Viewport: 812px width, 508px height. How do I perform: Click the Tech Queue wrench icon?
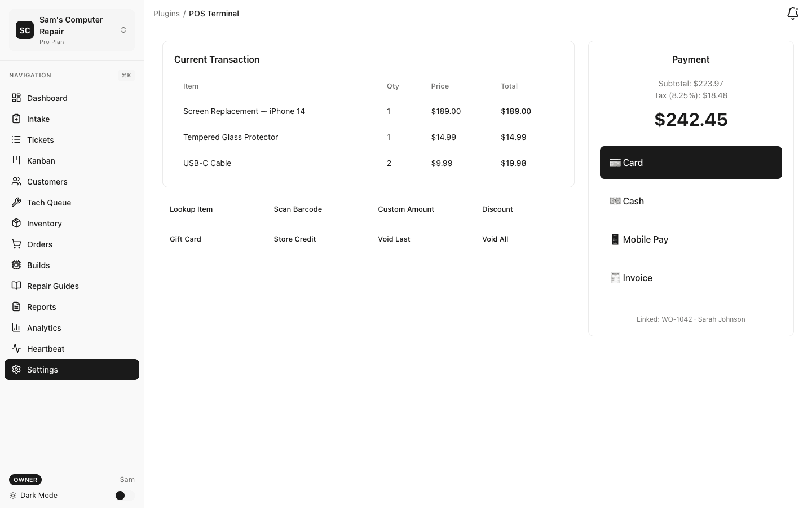click(17, 202)
